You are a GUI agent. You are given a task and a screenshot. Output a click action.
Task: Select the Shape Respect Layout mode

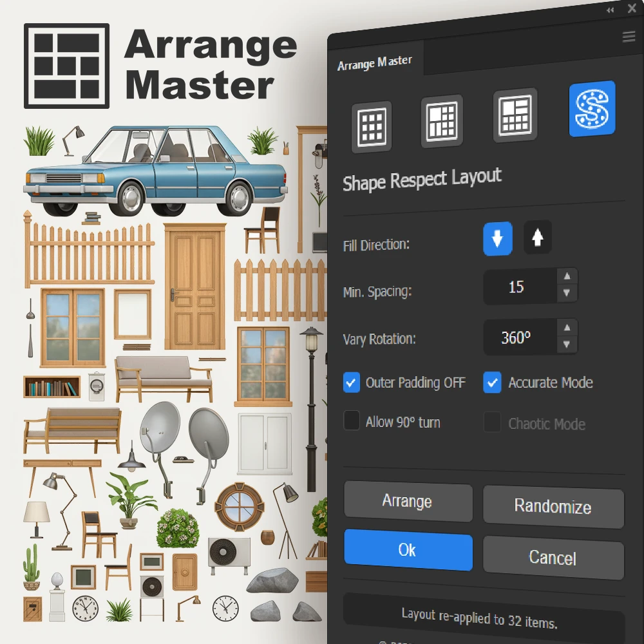(591, 109)
